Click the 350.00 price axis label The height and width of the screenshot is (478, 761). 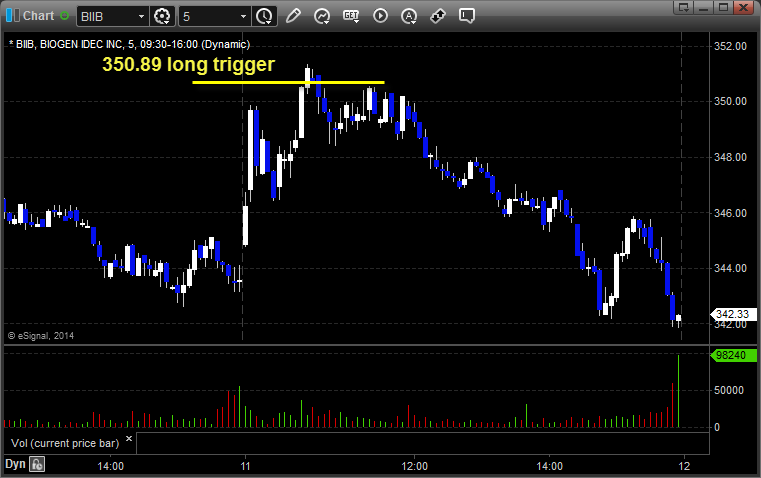730,101
